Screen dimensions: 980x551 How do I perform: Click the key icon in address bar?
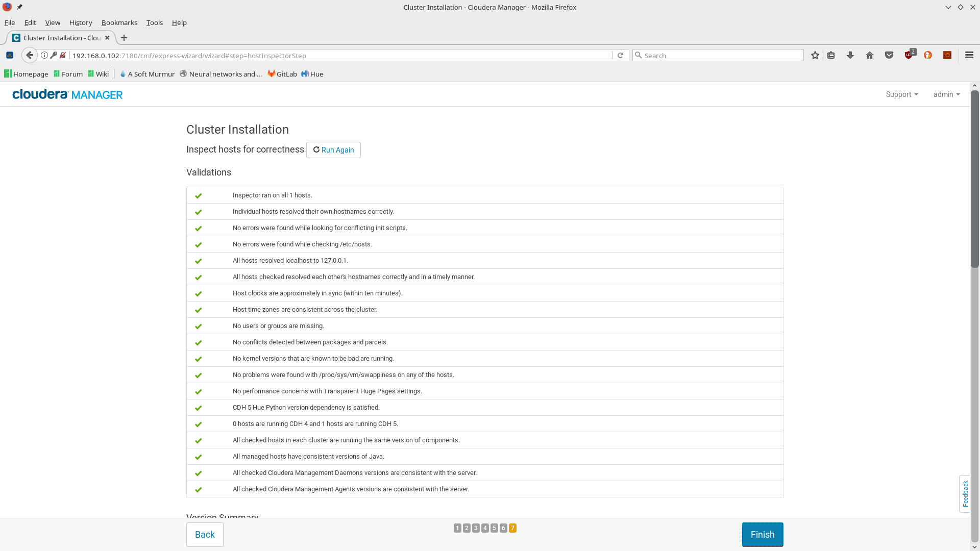54,55
